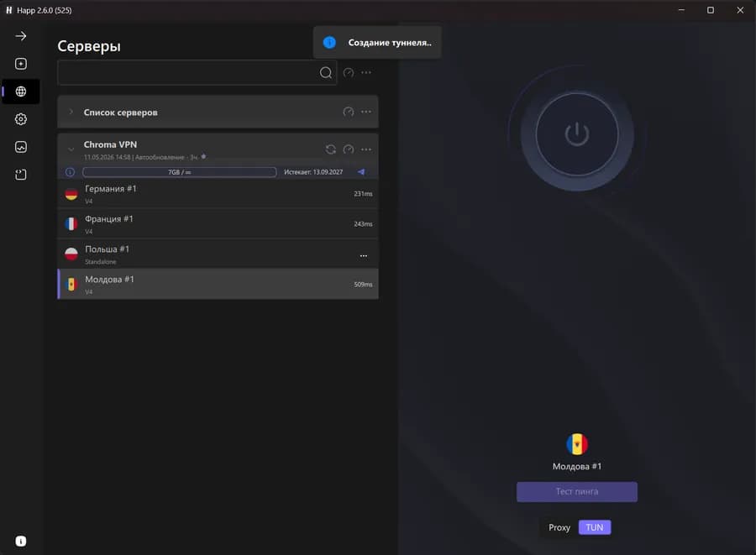Open the Telegram link icon near expiry

click(x=361, y=172)
